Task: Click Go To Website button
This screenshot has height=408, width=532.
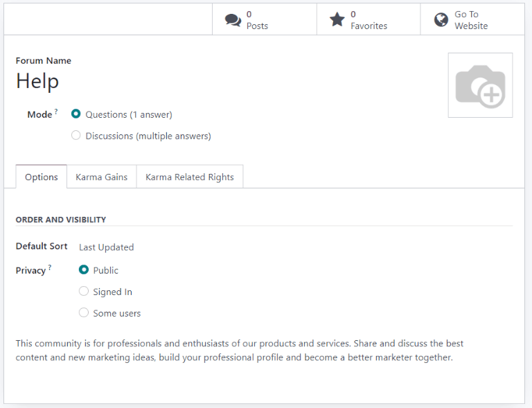Action: click(472, 19)
